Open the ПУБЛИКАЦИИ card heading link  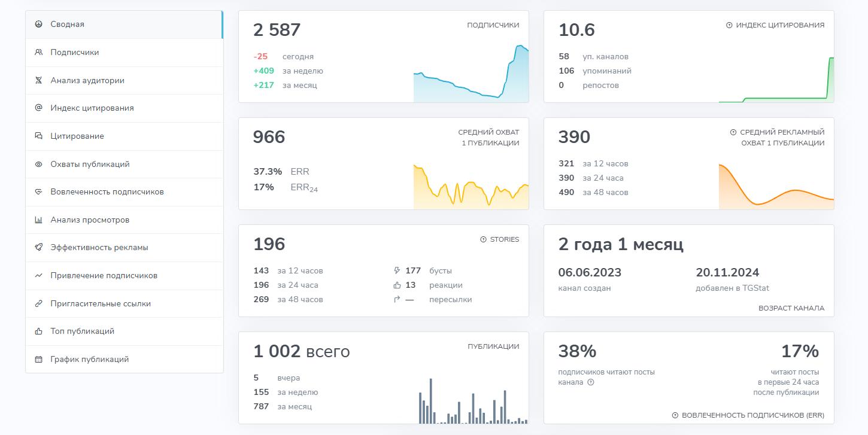(x=493, y=346)
